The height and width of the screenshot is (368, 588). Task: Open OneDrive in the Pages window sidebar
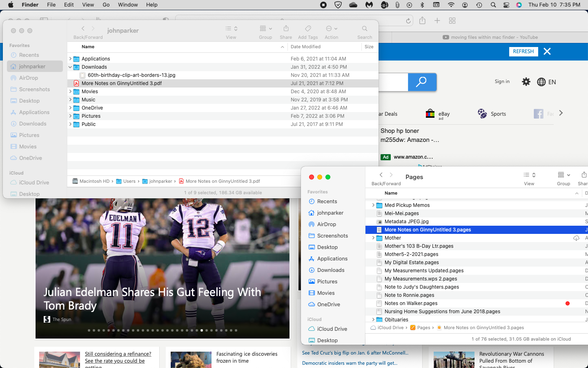(328, 304)
